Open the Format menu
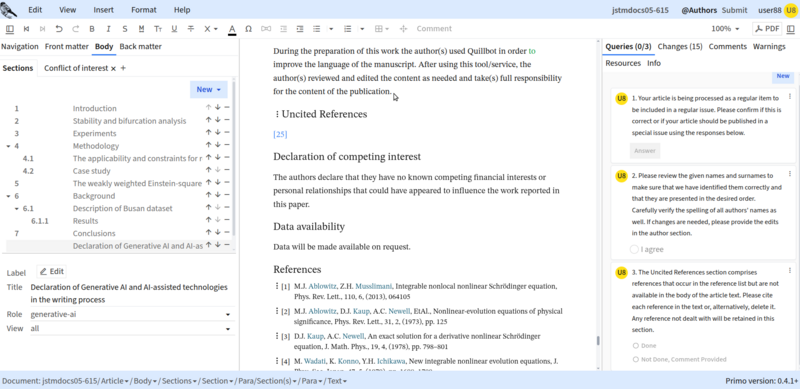 pyautogui.click(x=144, y=10)
